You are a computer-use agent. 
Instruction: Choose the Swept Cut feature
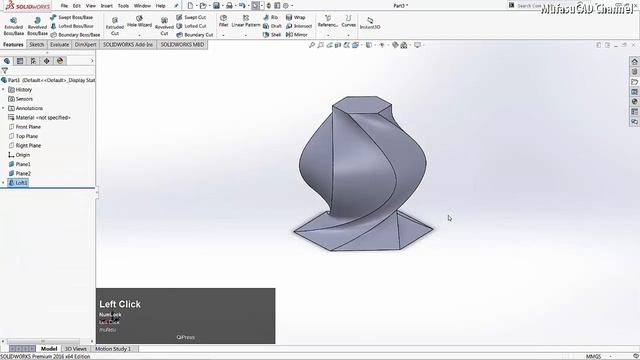191,18
